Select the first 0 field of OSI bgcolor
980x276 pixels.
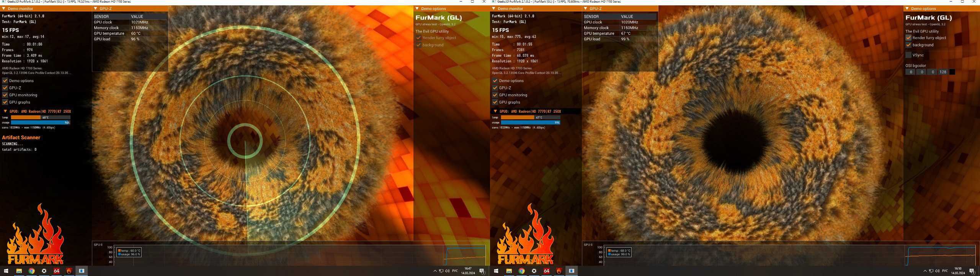[911, 72]
